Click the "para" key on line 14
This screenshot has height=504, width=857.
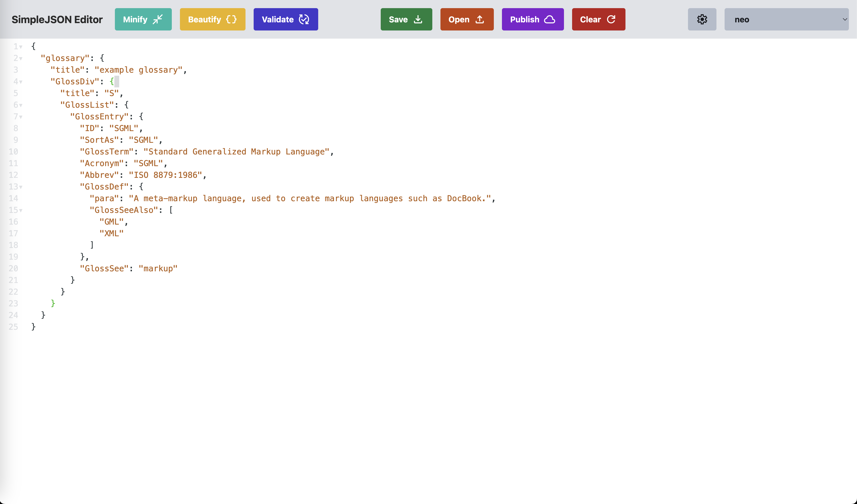(x=104, y=198)
